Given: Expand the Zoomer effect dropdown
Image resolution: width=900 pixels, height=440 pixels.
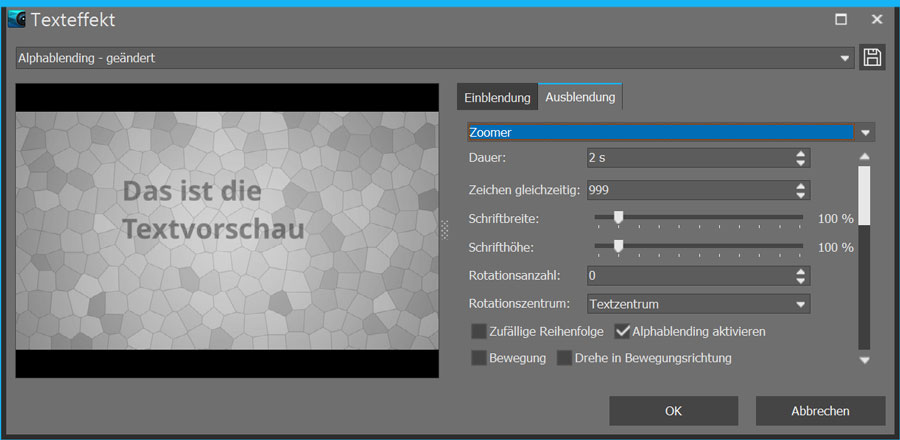Looking at the screenshot, I should [x=866, y=132].
